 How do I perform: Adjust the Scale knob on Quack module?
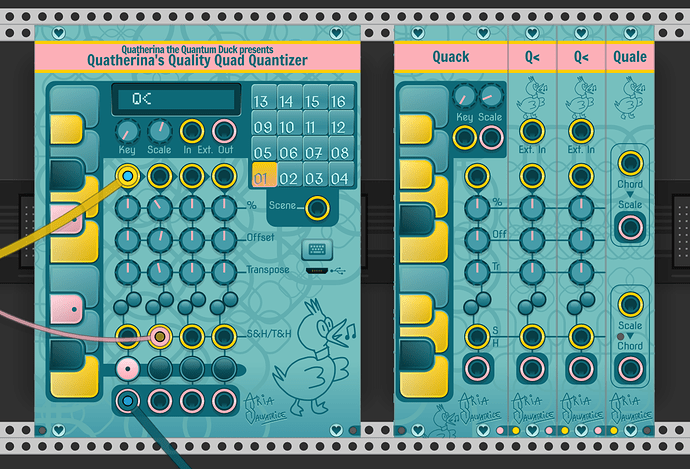pyautogui.click(x=490, y=96)
